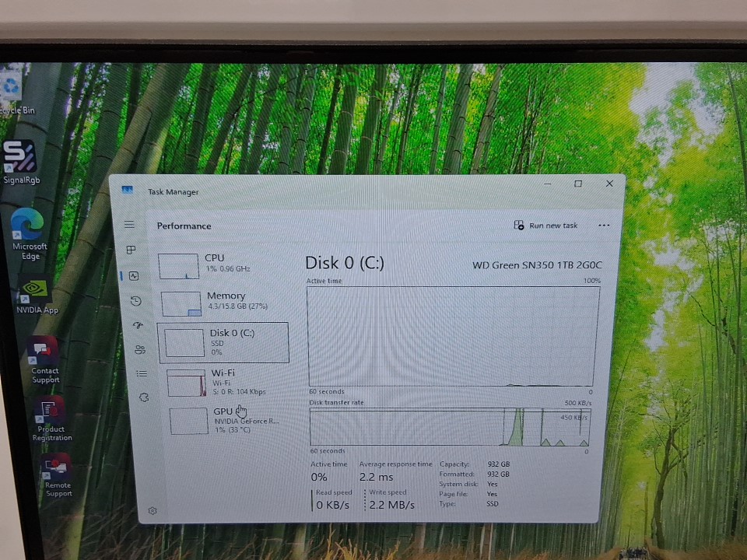The height and width of the screenshot is (560, 747).
Task: Click the 'Task Manager' window title text
Action: (x=173, y=192)
